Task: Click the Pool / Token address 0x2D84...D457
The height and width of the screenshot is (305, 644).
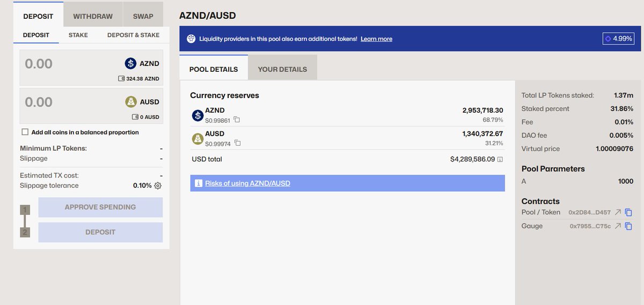Action: [589, 213]
